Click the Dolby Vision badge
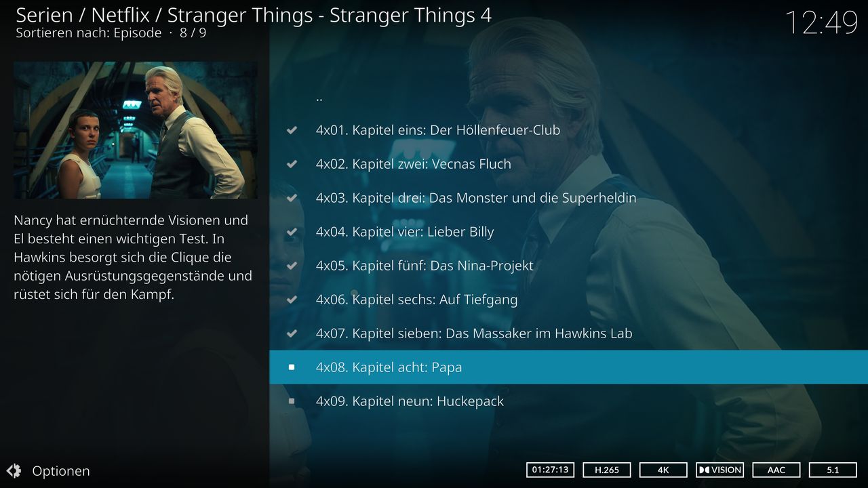 point(720,470)
